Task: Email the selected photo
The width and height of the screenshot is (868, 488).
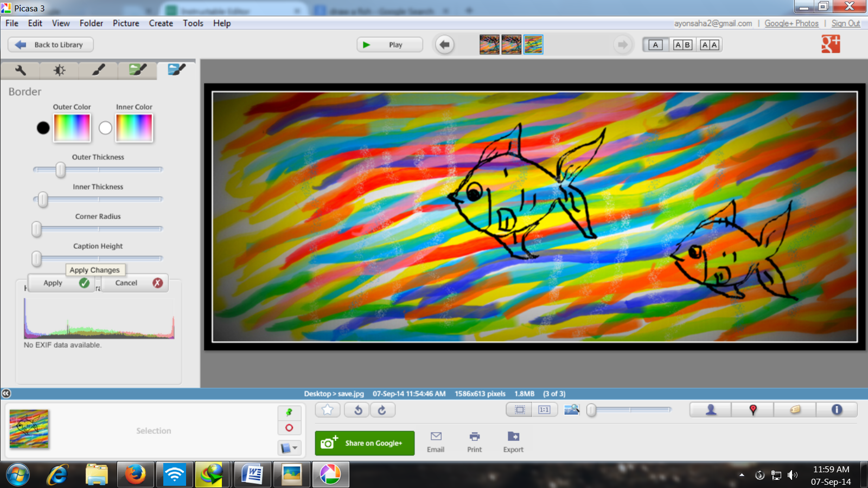Action: [436, 442]
